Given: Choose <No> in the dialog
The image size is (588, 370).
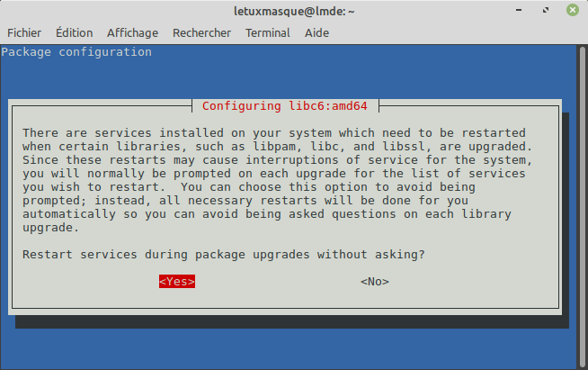Looking at the screenshot, I should [x=374, y=282].
